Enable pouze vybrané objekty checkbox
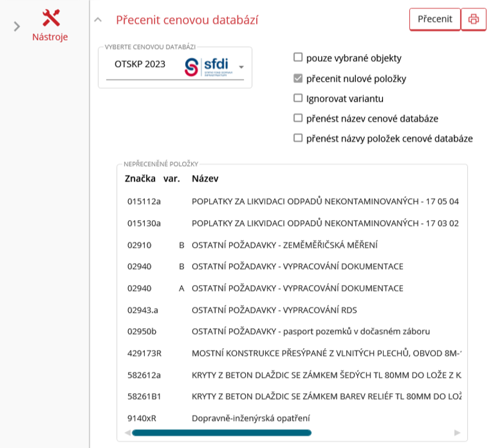The height and width of the screenshot is (448, 493). (298, 58)
